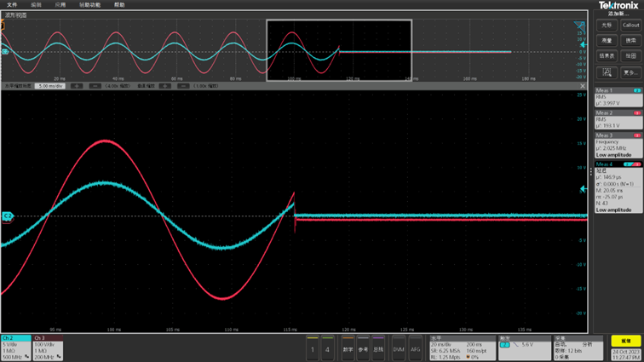Add a Callout annotation
This screenshot has width=644, height=362.
pyautogui.click(x=630, y=25)
